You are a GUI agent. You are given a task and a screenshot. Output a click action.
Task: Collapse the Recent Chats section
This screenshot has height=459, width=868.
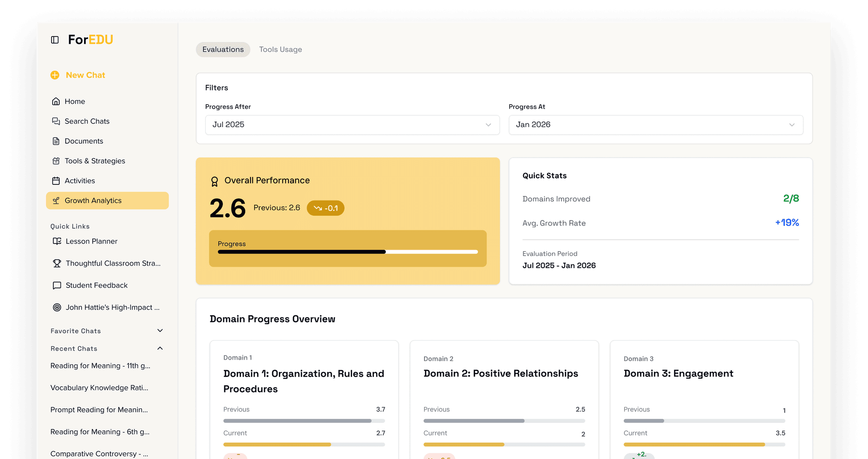click(160, 348)
